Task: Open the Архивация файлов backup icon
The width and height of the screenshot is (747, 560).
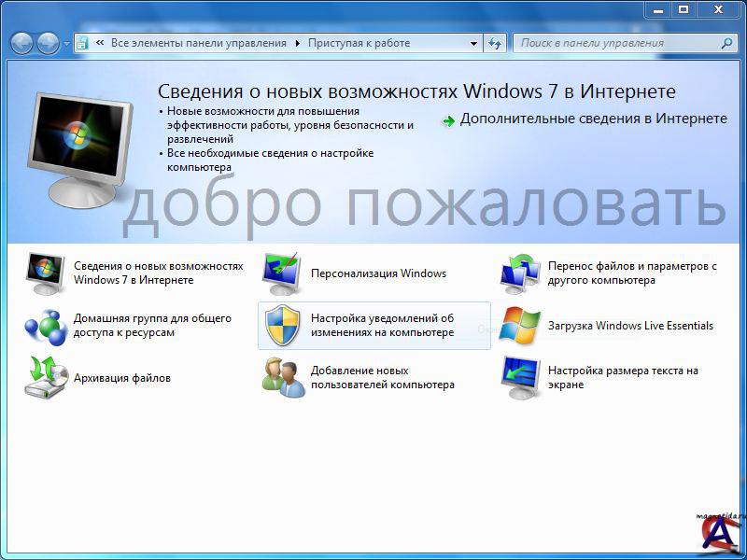Action: click(45, 378)
